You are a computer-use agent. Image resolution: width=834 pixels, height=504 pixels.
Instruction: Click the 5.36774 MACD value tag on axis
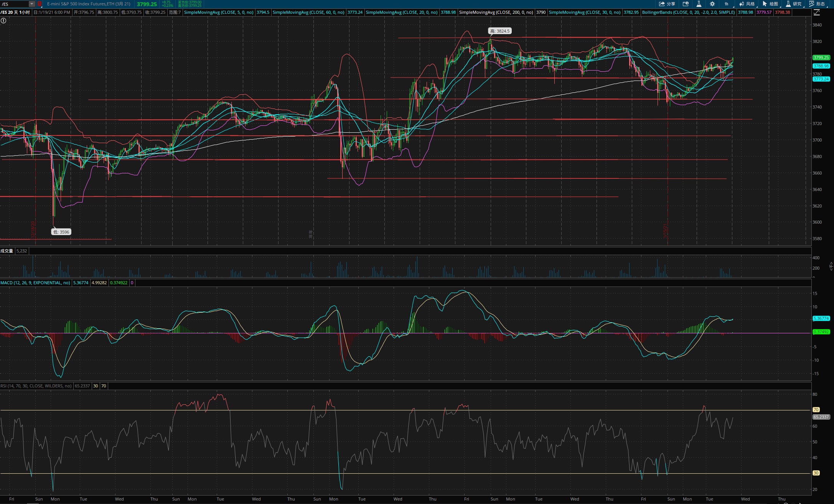coord(821,318)
